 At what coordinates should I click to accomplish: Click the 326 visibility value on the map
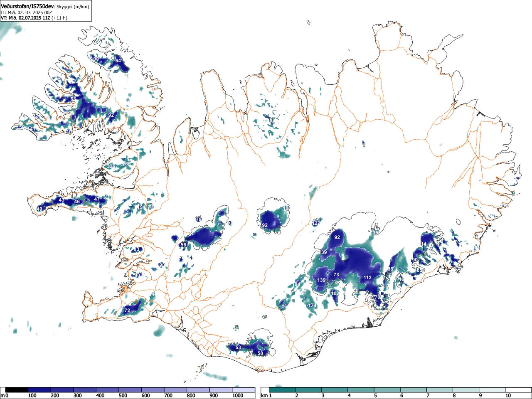(x=111, y=166)
